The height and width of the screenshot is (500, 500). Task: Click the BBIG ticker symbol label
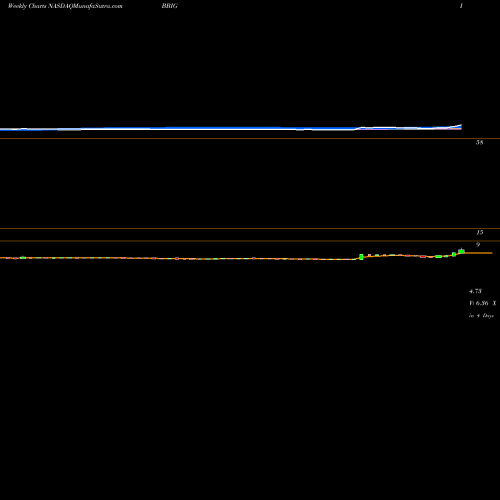tap(169, 6)
